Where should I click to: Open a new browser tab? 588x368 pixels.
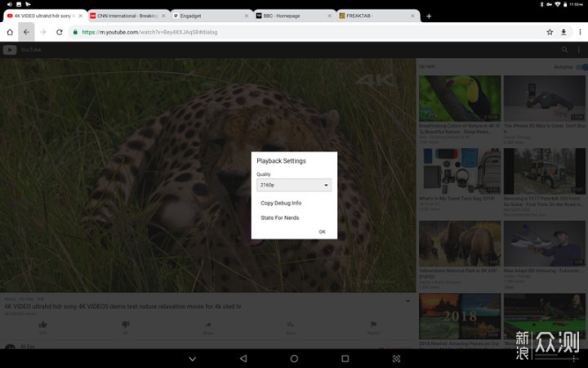click(x=429, y=16)
